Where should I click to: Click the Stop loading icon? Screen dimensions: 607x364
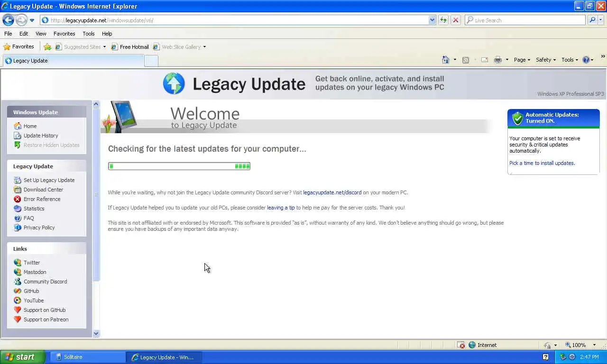[455, 20]
